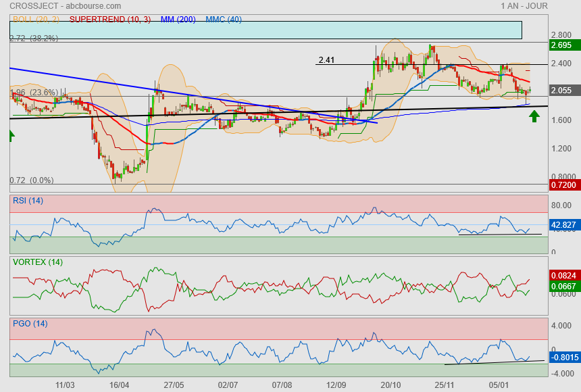Click the blue -0.8015 PGO value tag
Viewport: 581px width, 392px height.
tap(563, 357)
